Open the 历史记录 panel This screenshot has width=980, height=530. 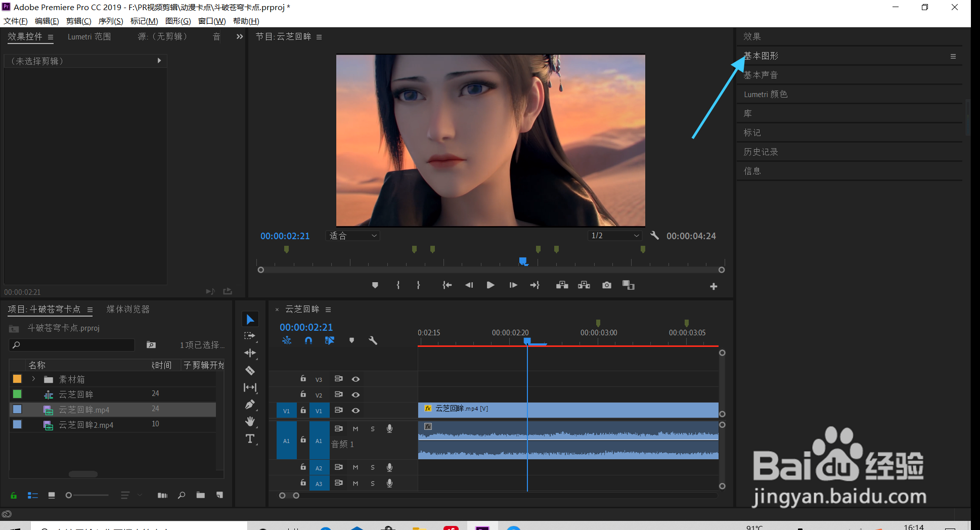pos(761,152)
